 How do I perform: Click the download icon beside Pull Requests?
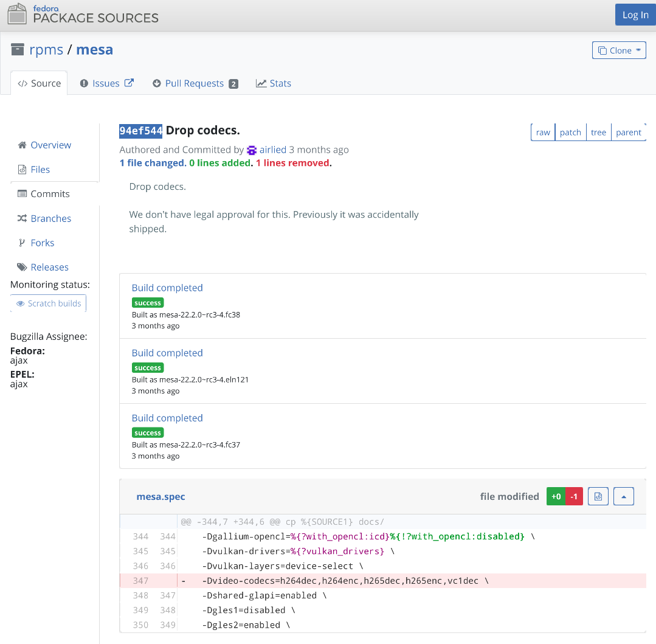[x=157, y=83]
